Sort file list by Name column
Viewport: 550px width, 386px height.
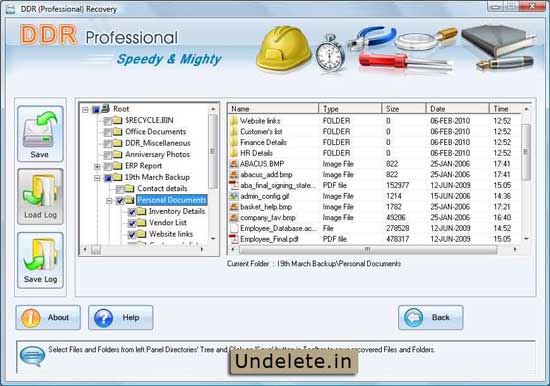(273, 109)
